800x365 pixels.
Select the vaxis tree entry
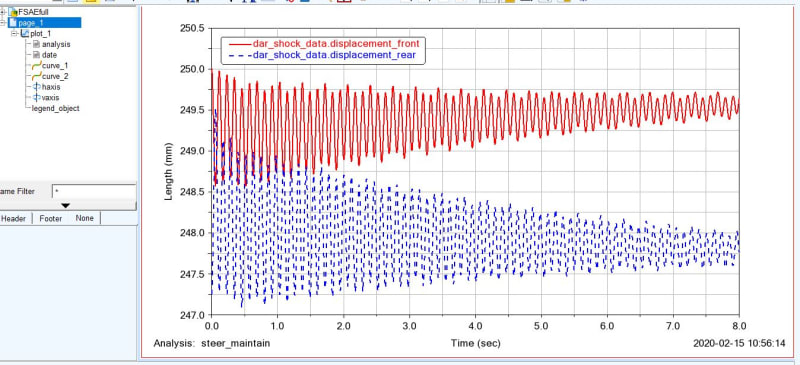coord(51,98)
